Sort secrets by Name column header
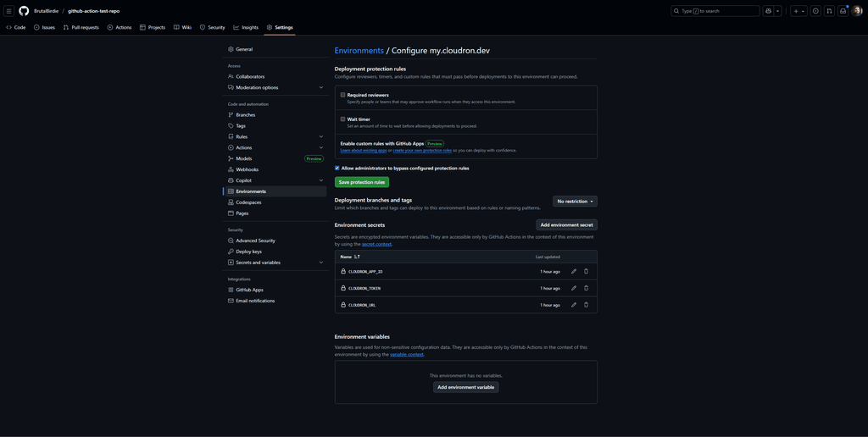 point(349,257)
